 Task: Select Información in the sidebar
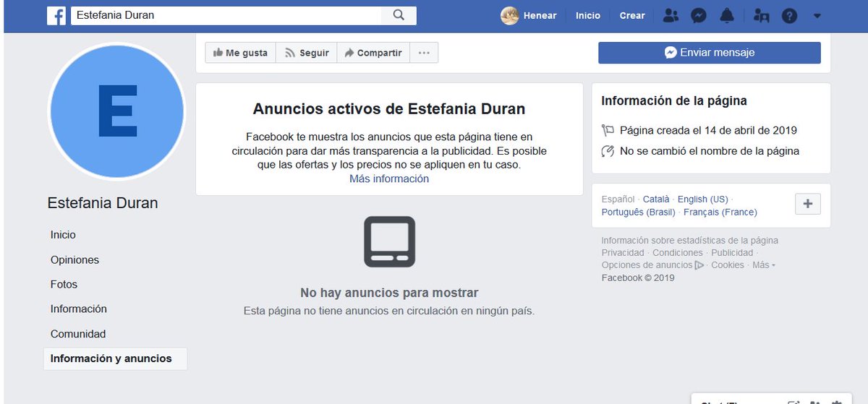pyautogui.click(x=78, y=309)
